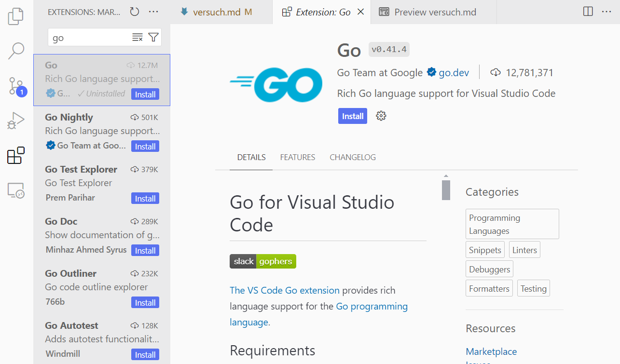Open Remote Explorer view icon
This screenshot has height=364, width=620.
click(x=16, y=190)
